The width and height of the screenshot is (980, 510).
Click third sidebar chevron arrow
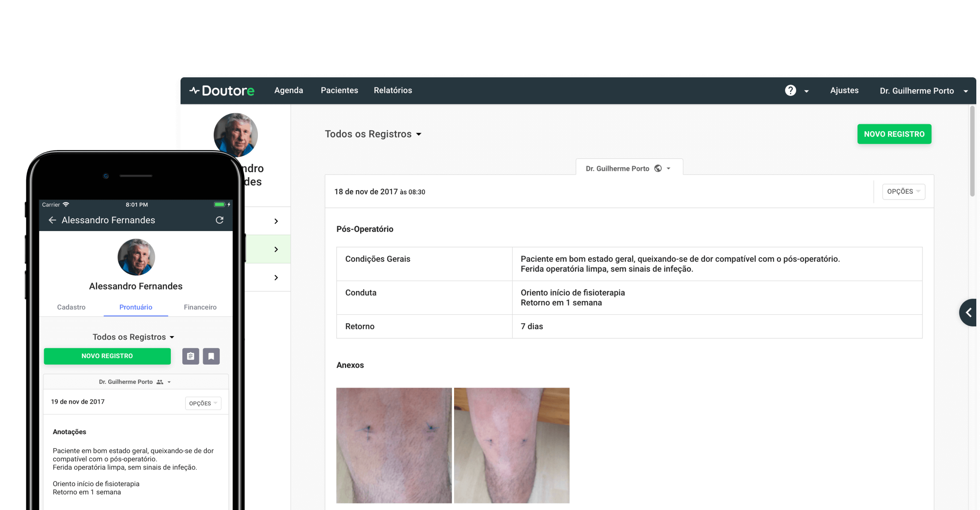(276, 278)
